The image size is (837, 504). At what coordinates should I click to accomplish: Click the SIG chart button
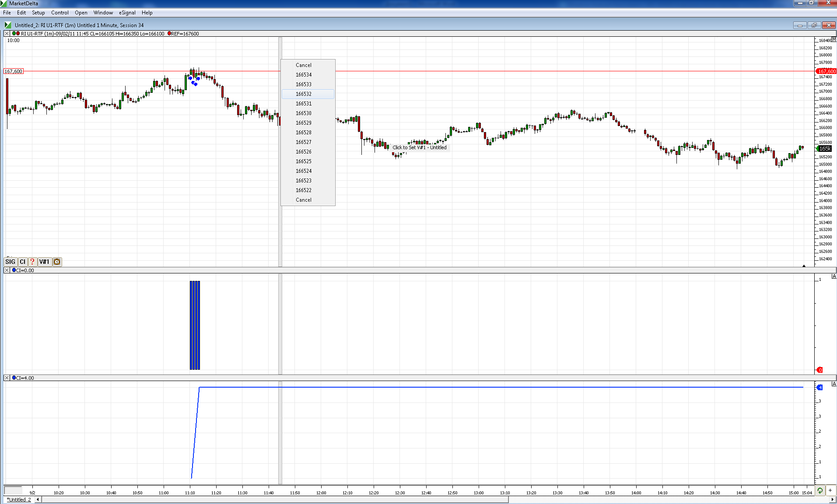coord(11,262)
